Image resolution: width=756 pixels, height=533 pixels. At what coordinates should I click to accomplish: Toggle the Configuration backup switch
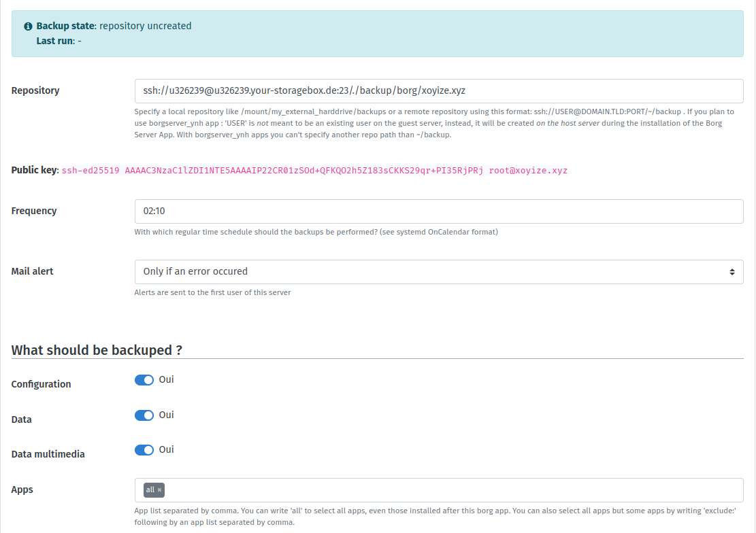pos(144,380)
